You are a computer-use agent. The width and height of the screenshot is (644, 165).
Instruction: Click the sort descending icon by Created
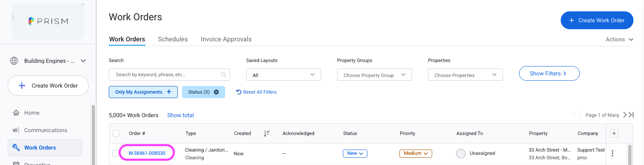(x=267, y=133)
